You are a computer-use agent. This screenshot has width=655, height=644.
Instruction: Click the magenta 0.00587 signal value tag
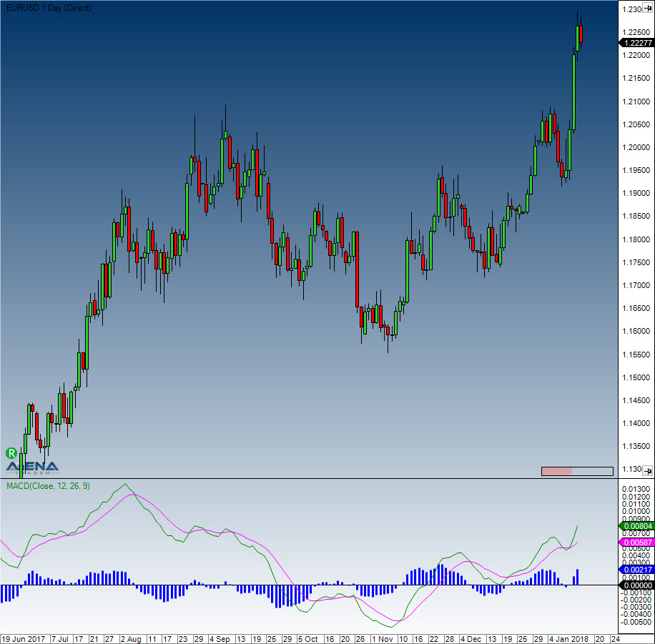tap(634, 543)
